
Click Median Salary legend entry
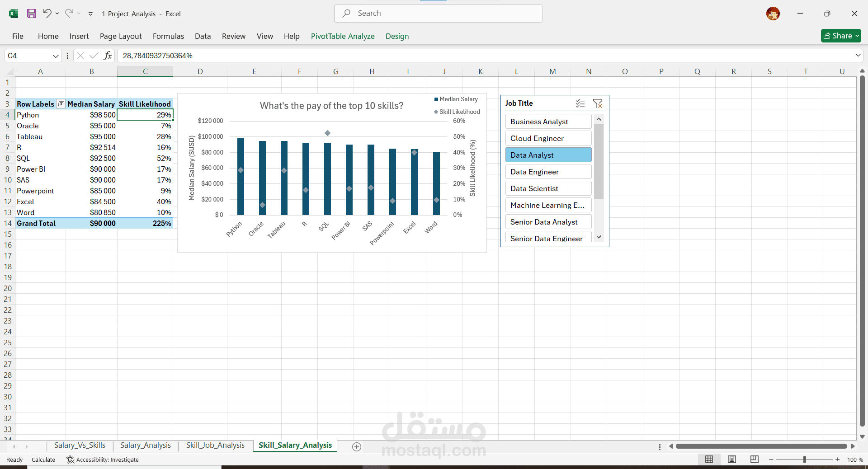pyautogui.click(x=456, y=99)
